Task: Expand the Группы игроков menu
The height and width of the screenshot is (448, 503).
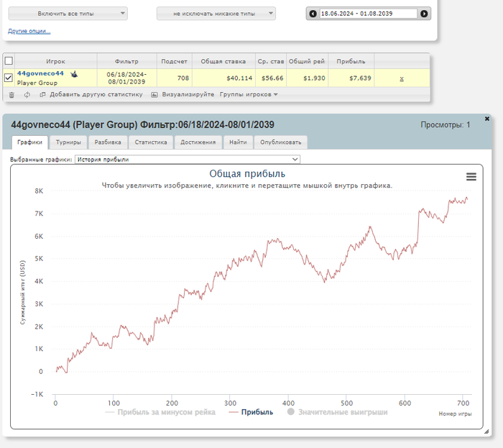Action: click(249, 94)
